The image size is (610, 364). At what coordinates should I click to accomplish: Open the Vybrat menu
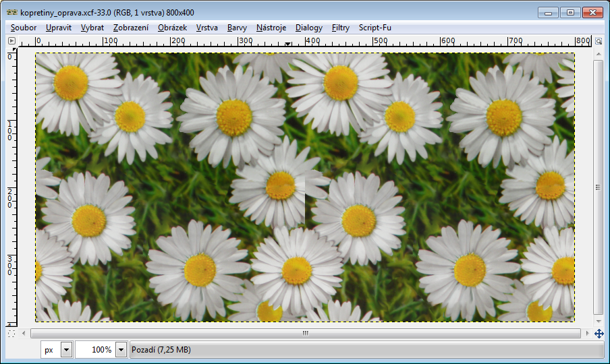pos(92,28)
